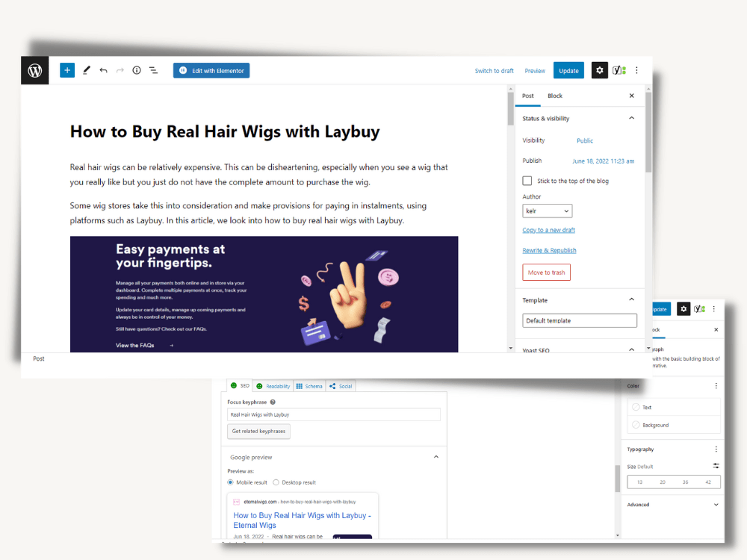Click the post title heading
Image resolution: width=747 pixels, height=560 pixels.
click(x=225, y=131)
